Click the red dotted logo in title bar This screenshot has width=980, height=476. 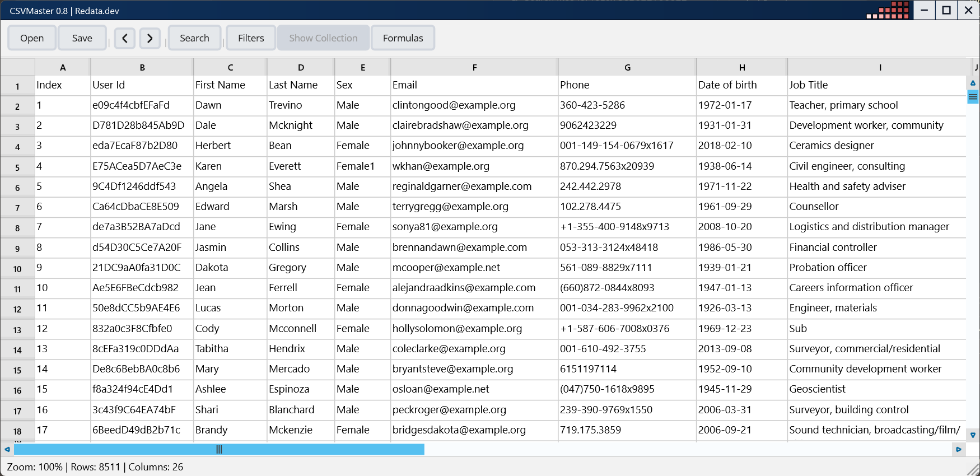pyautogui.click(x=888, y=11)
